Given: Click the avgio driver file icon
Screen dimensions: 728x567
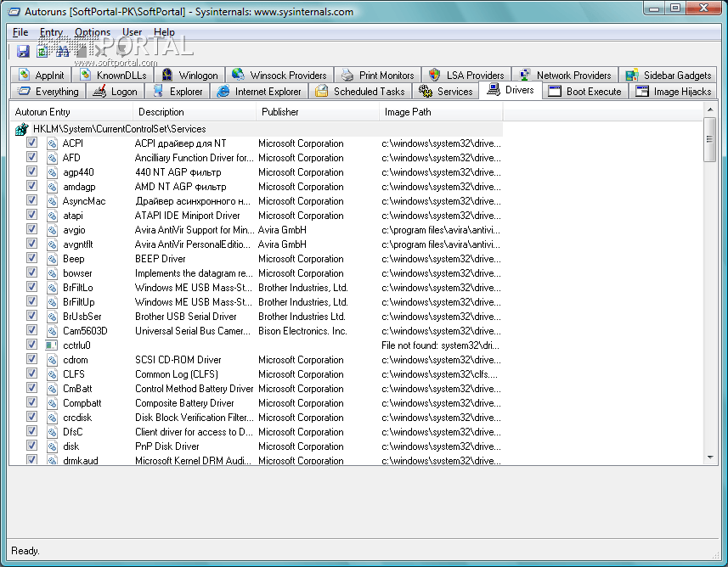Looking at the screenshot, I should click(x=52, y=230).
